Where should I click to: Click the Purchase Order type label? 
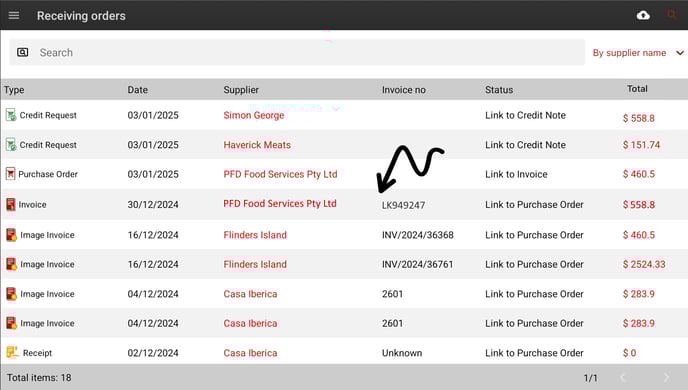[x=48, y=174]
